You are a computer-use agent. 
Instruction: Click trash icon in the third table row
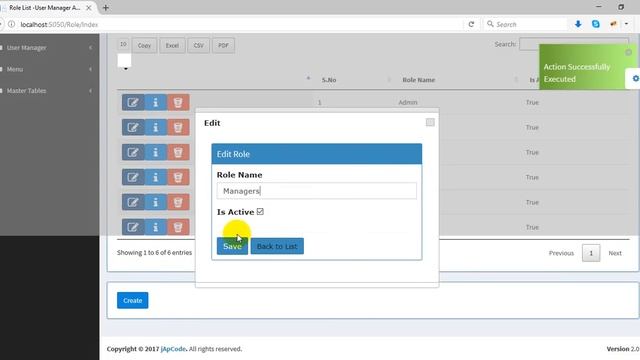click(x=178, y=152)
